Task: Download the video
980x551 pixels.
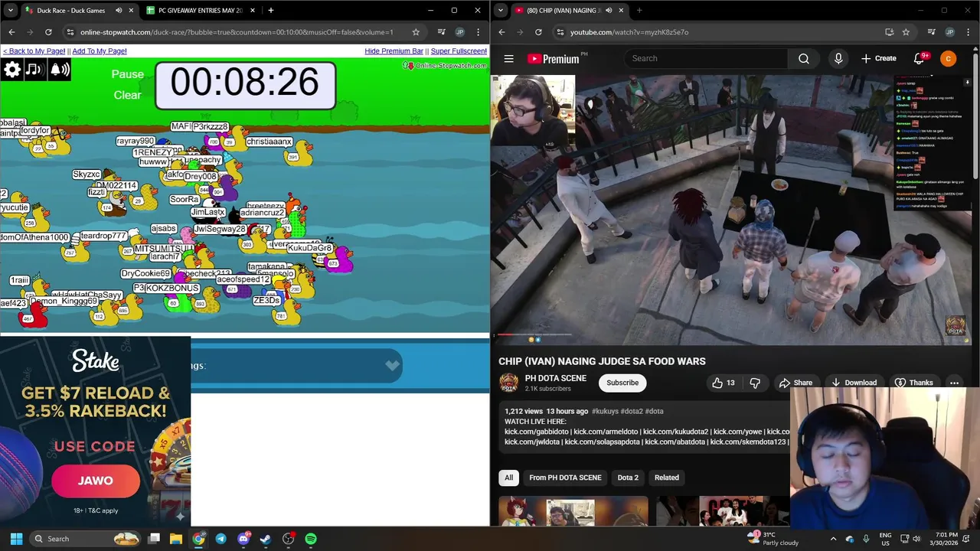Action: pyautogui.click(x=854, y=383)
